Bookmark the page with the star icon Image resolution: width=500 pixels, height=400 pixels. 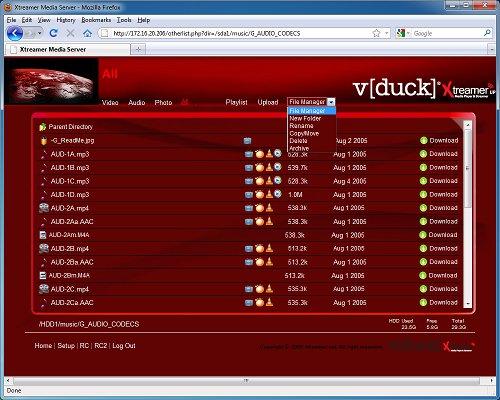point(376,33)
